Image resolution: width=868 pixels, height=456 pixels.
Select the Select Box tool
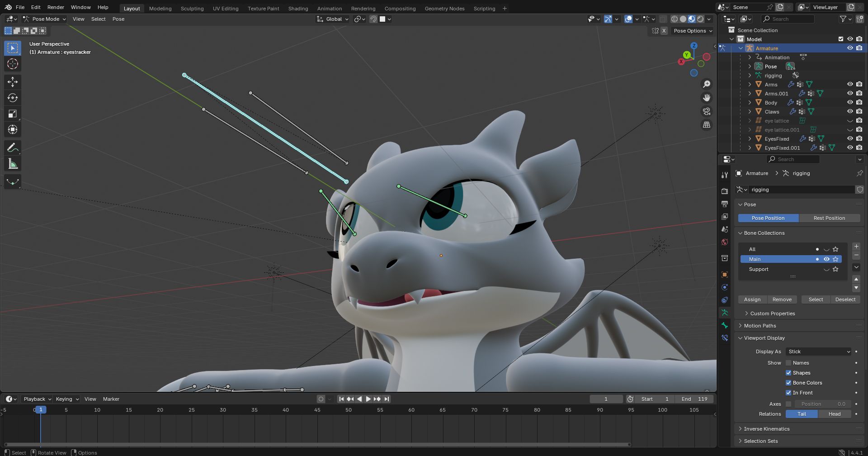pos(13,48)
